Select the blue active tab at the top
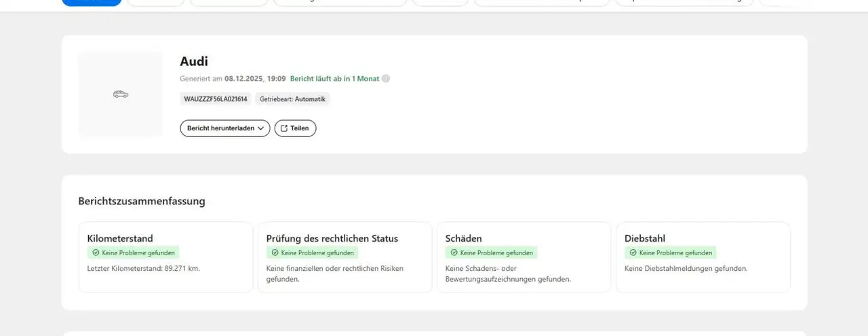The height and width of the screenshot is (336, 868). (x=92, y=2)
